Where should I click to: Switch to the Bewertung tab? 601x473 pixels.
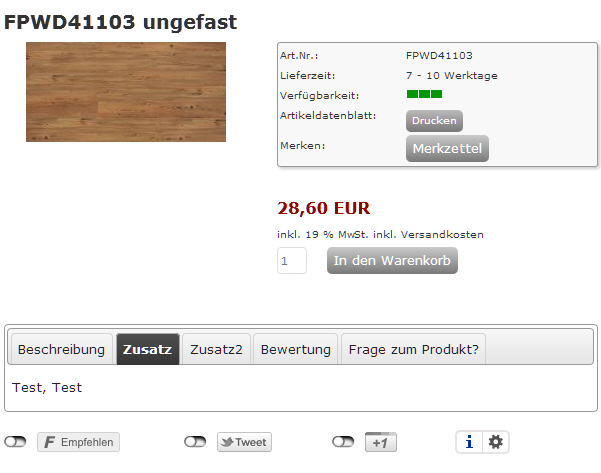pyautogui.click(x=296, y=349)
